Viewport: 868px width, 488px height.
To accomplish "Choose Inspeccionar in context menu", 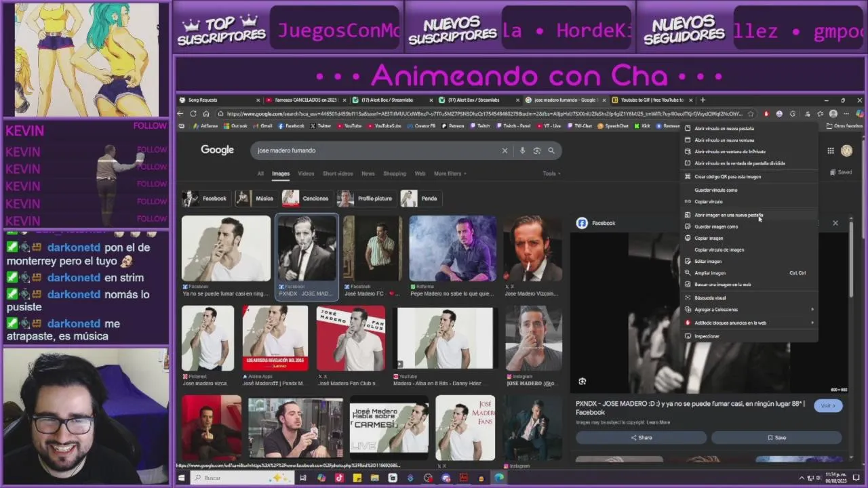I will (x=749, y=336).
